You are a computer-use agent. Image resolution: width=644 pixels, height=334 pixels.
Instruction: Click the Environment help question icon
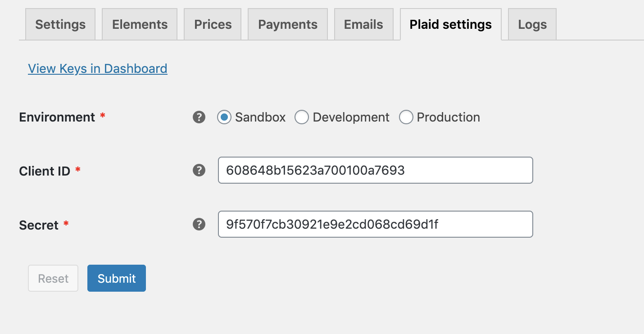(199, 117)
